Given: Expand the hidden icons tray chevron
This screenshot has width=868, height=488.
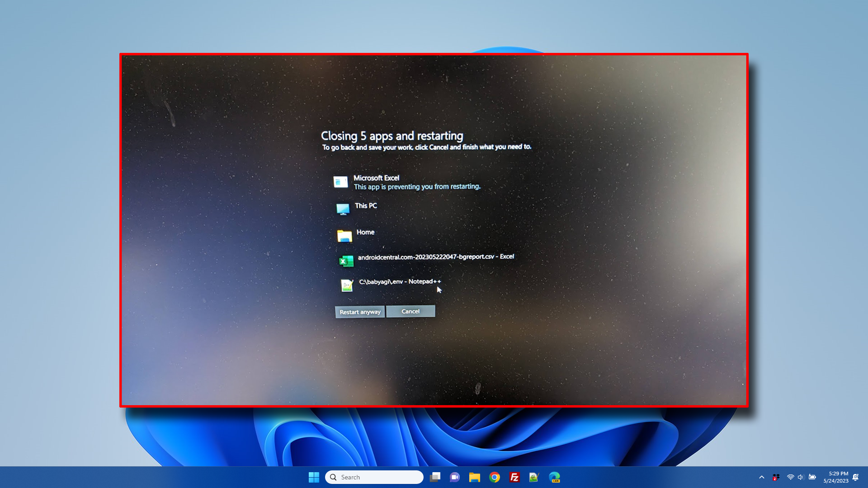Looking at the screenshot, I should pos(762,477).
